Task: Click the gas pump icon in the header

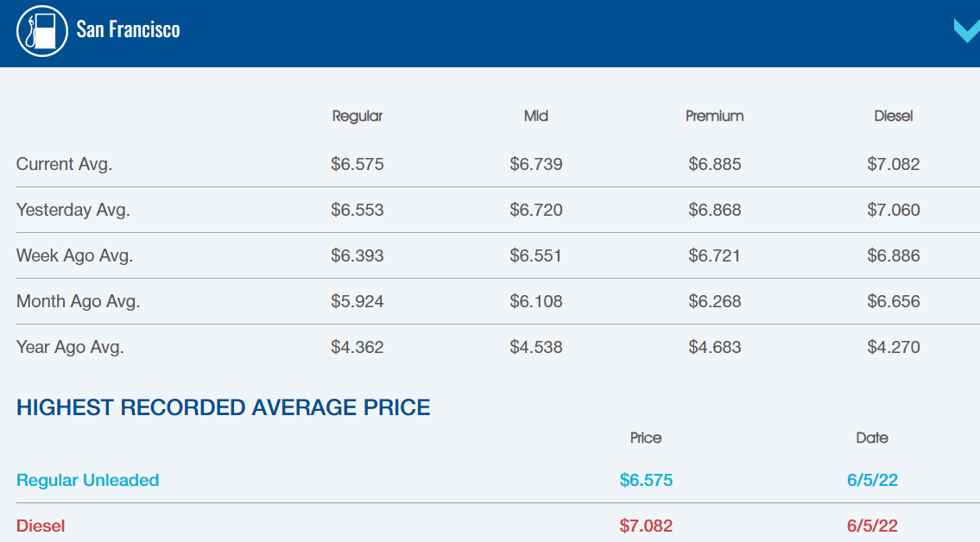Action: pyautogui.click(x=41, y=28)
